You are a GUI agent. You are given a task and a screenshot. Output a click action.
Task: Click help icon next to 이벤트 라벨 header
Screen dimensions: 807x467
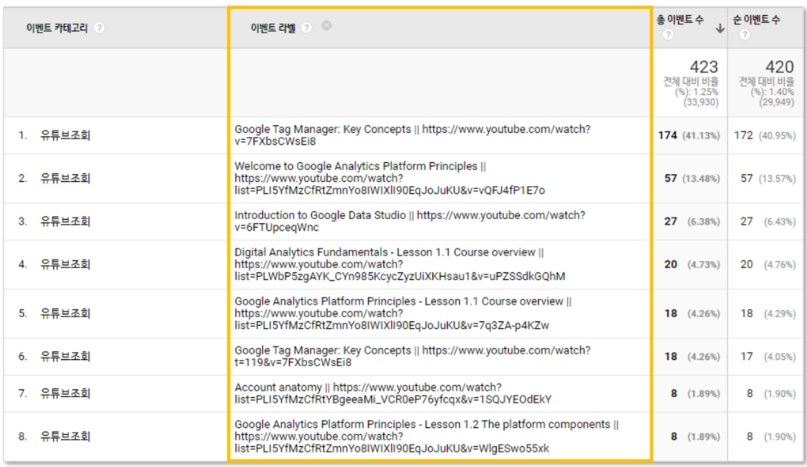pyautogui.click(x=306, y=28)
